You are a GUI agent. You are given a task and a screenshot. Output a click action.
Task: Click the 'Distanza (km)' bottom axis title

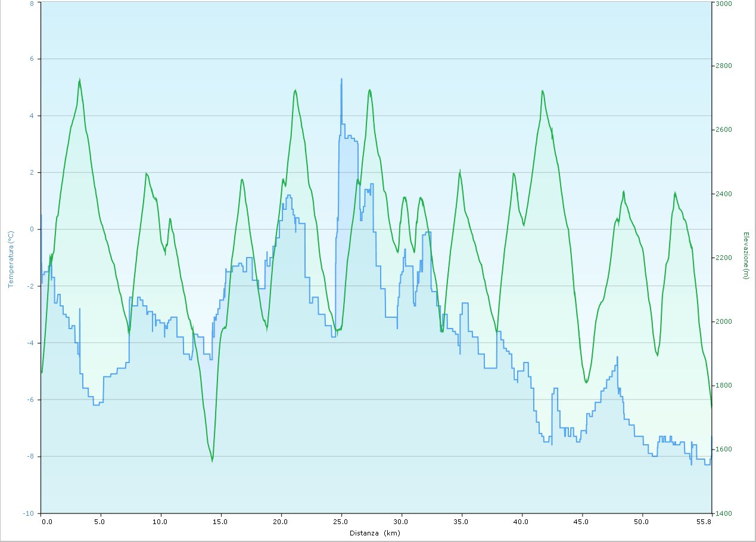click(x=375, y=533)
